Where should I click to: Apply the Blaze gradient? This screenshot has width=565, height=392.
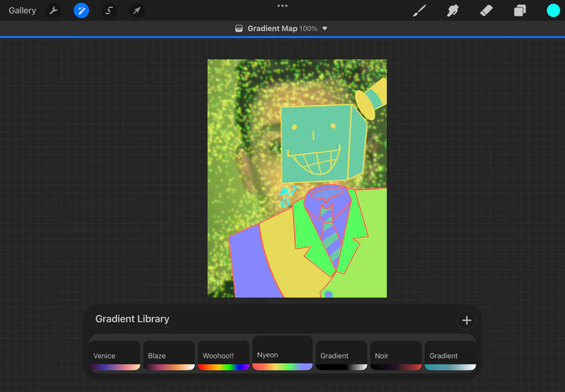(169, 355)
